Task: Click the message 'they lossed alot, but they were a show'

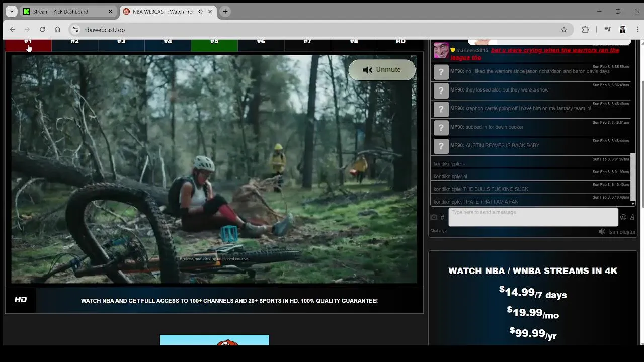Action: (x=507, y=90)
